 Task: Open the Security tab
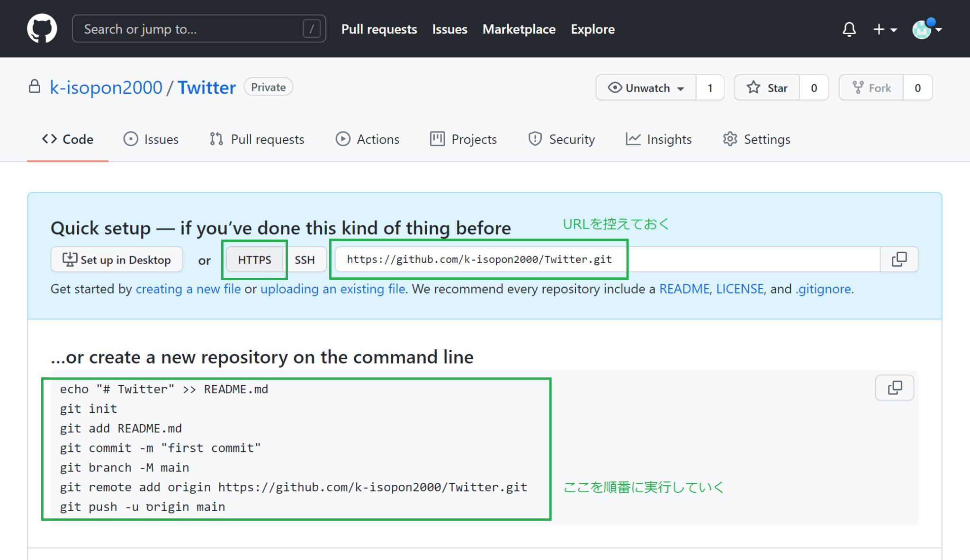pos(561,139)
